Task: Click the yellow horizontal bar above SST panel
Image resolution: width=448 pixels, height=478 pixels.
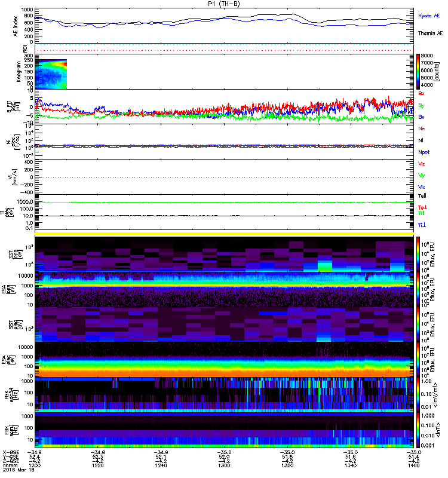Action: click(225, 234)
